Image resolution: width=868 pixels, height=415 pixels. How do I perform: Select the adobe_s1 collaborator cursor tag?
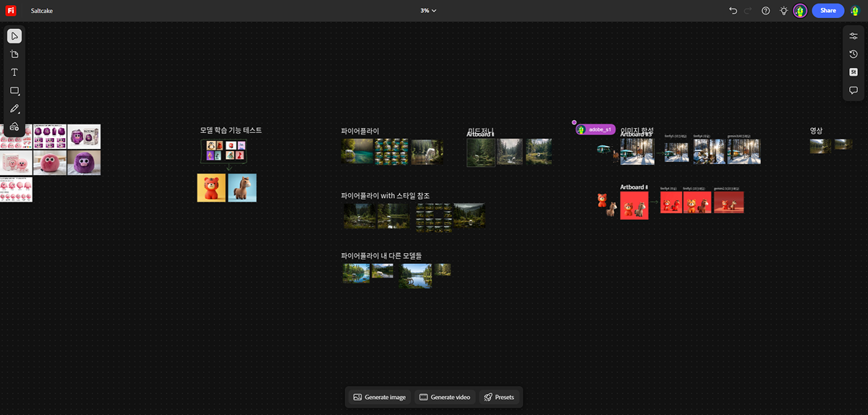(596, 129)
